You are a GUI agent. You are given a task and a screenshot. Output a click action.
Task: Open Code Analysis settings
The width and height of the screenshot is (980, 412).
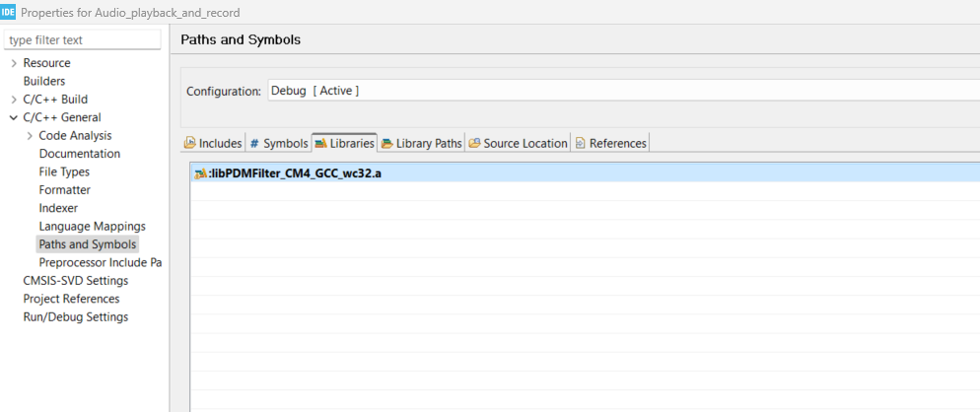point(75,136)
